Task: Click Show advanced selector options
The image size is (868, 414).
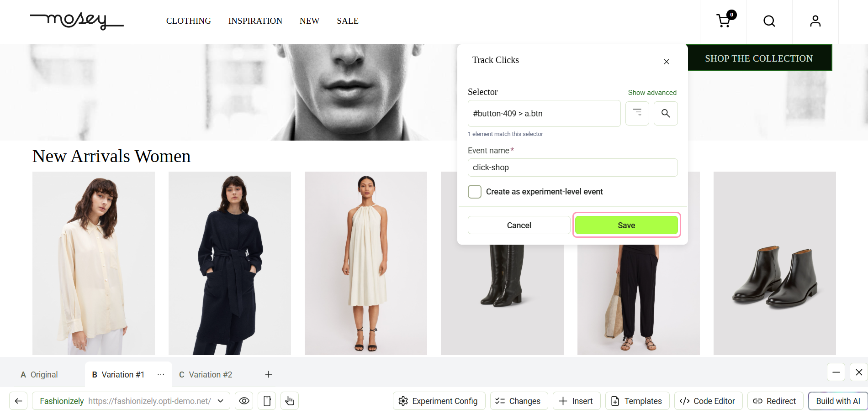Action: point(652,92)
